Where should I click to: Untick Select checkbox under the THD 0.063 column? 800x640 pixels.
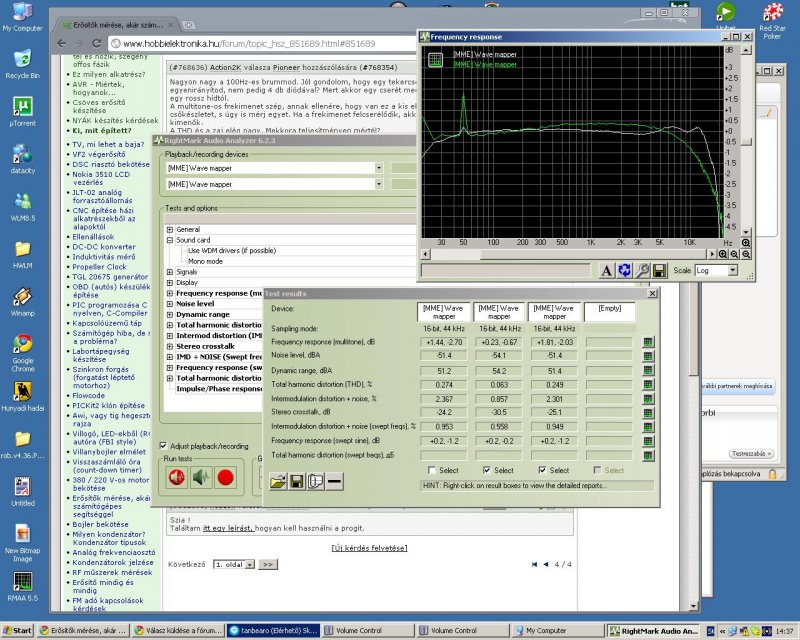coord(487,470)
